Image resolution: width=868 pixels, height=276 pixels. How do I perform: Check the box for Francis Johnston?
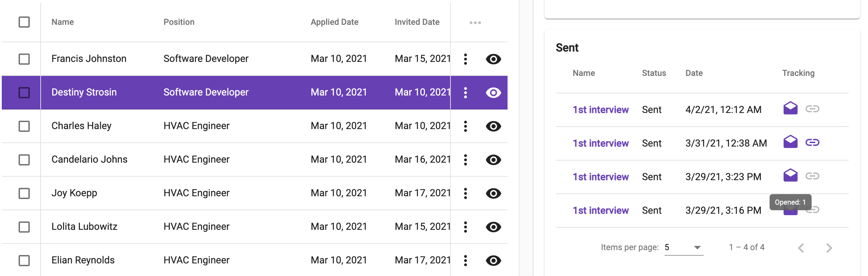24,59
